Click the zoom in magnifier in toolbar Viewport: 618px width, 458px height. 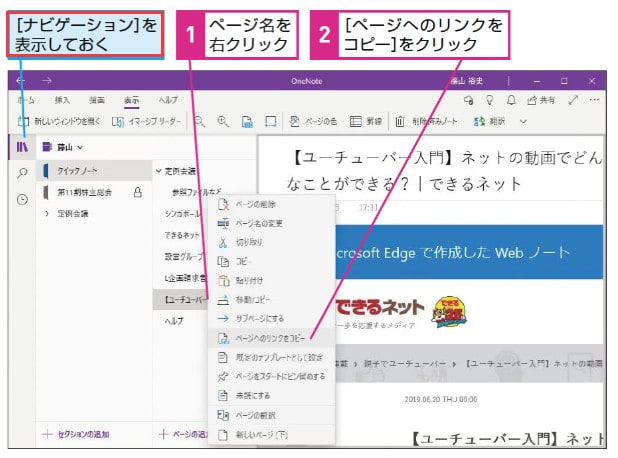point(222,121)
